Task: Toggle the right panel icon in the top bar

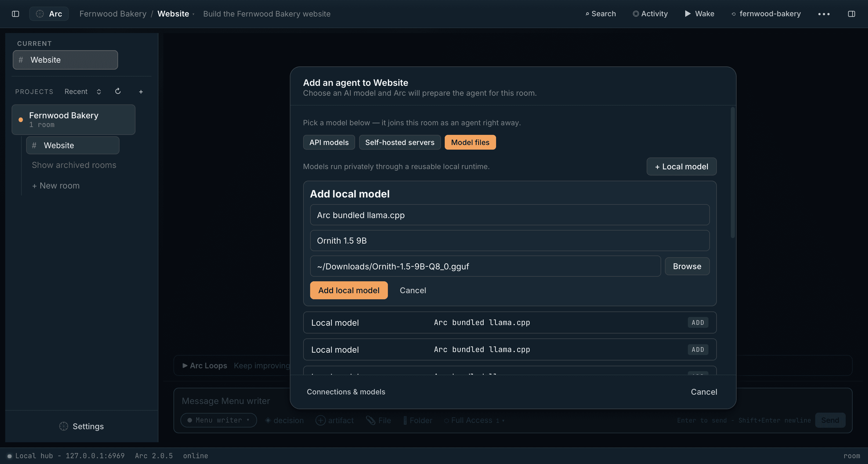Action: [x=851, y=14]
